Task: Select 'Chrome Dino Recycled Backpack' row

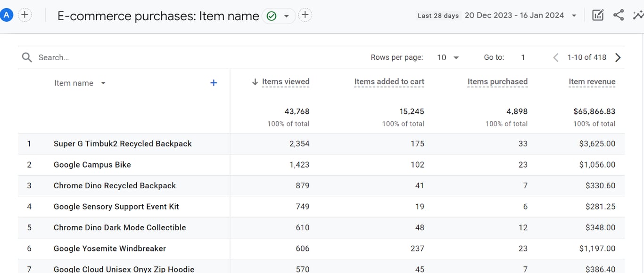Action: tap(322, 185)
